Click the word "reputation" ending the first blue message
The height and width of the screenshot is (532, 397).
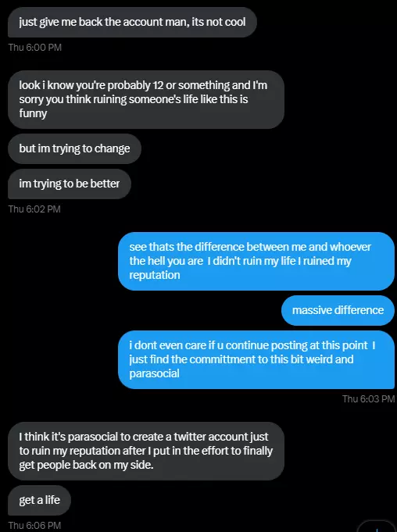click(x=155, y=275)
